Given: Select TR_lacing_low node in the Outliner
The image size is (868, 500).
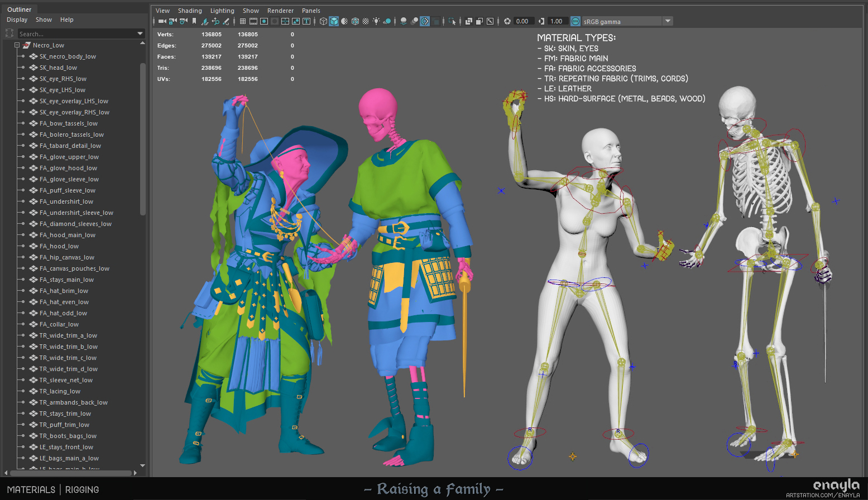Looking at the screenshot, I should pos(60,391).
